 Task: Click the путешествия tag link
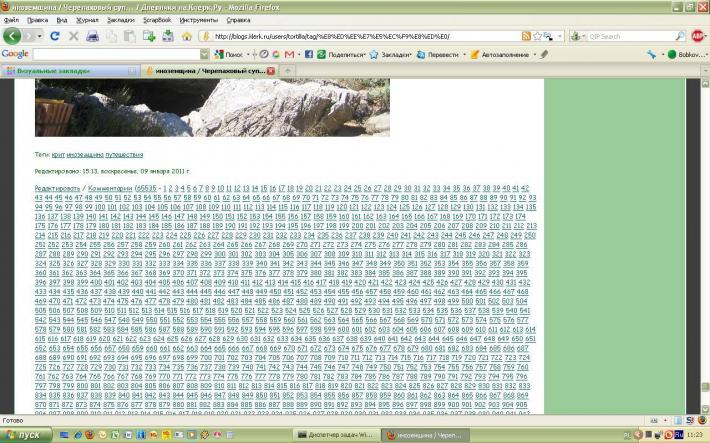pos(124,155)
